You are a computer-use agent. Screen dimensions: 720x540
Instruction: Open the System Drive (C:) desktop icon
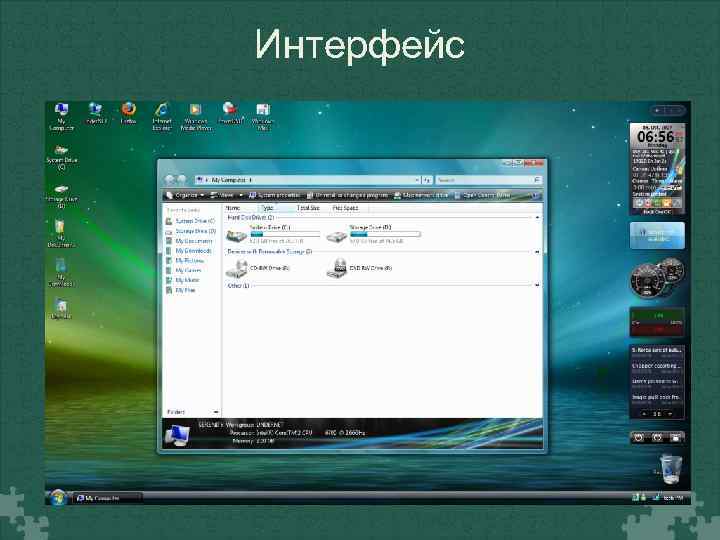click(62, 157)
